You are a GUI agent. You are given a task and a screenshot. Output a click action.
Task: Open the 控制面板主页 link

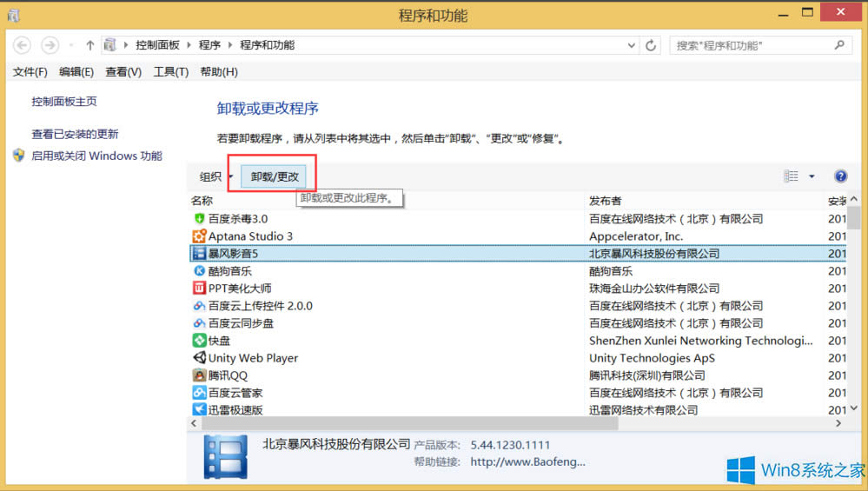pyautogui.click(x=64, y=102)
